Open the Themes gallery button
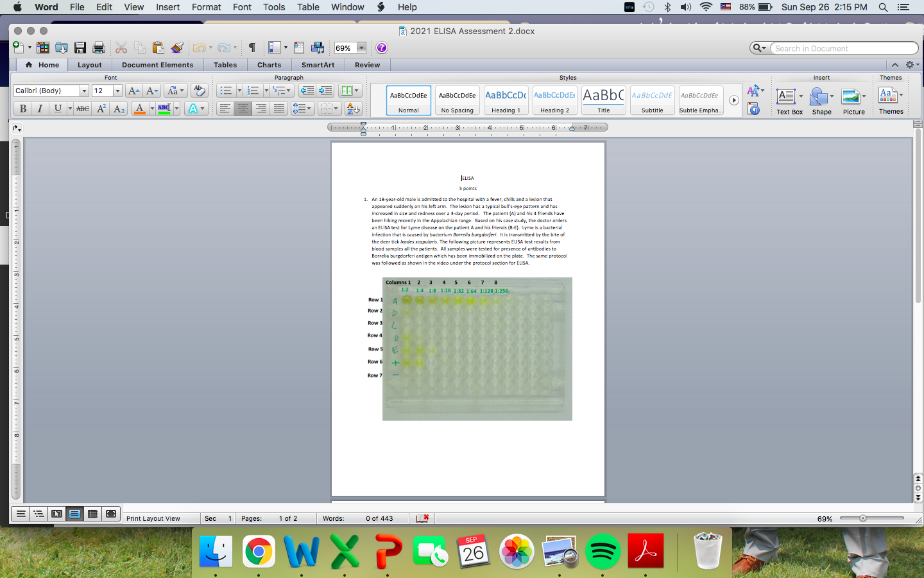Screen dimensions: 924x578 tap(891, 100)
